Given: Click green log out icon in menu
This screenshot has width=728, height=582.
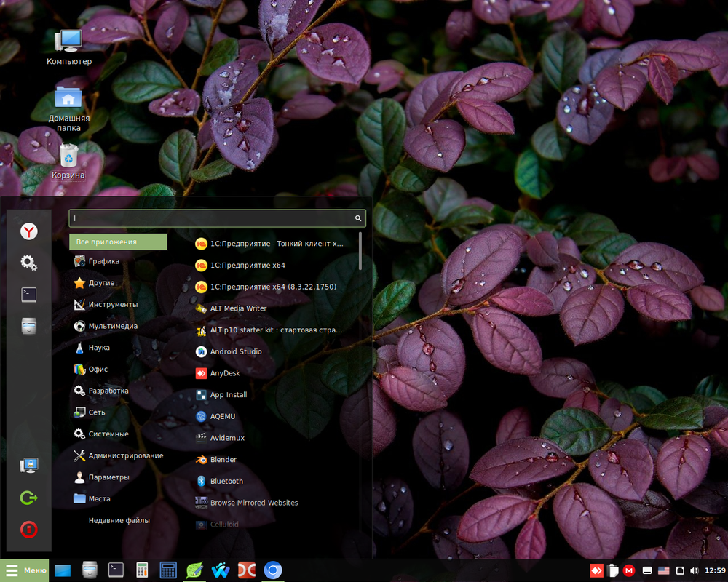Looking at the screenshot, I should coord(29,498).
